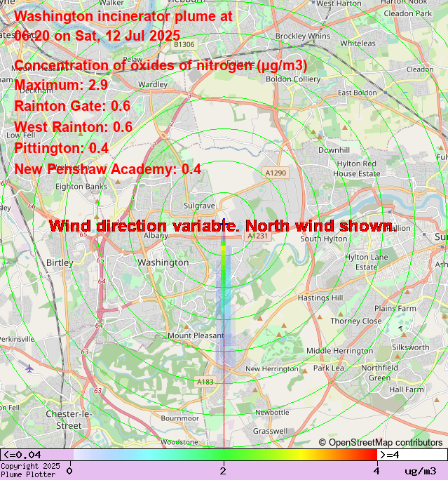Click the 'West Rainton: 0.6' reading
The width and height of the screenshot is (448, 480).
(74, 127)
